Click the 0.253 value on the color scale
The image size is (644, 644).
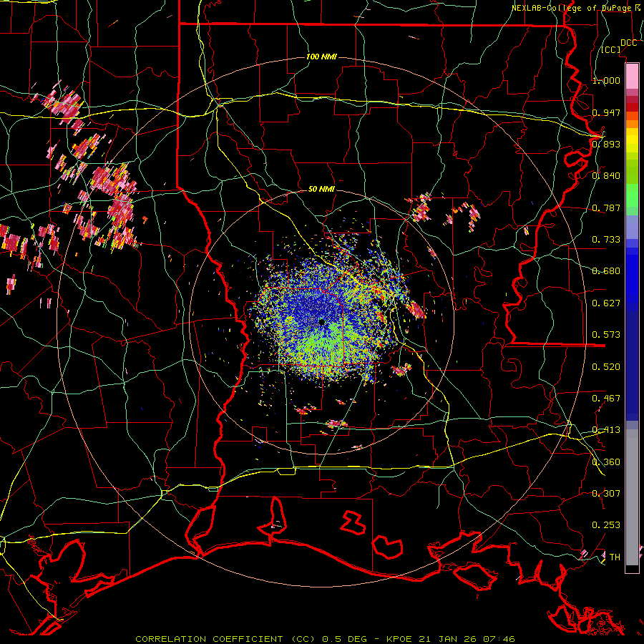(606, 525)
